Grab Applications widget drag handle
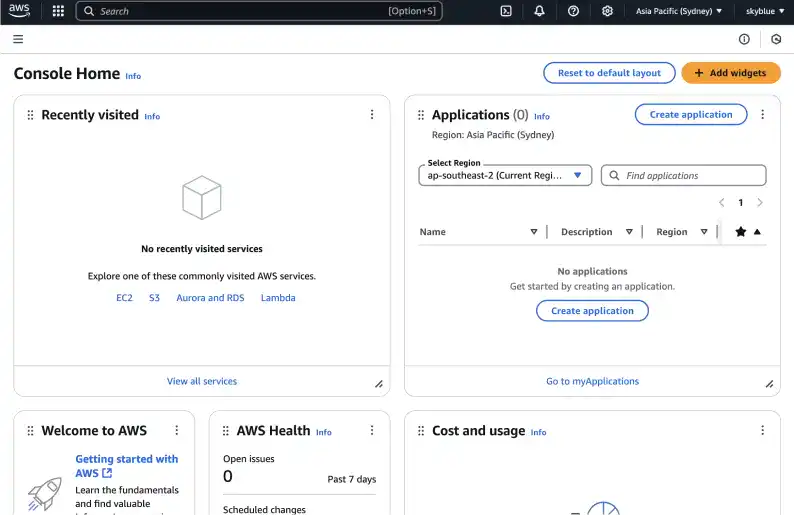Image resolution: width=794 pixels, height=515 pixels. 421,115
